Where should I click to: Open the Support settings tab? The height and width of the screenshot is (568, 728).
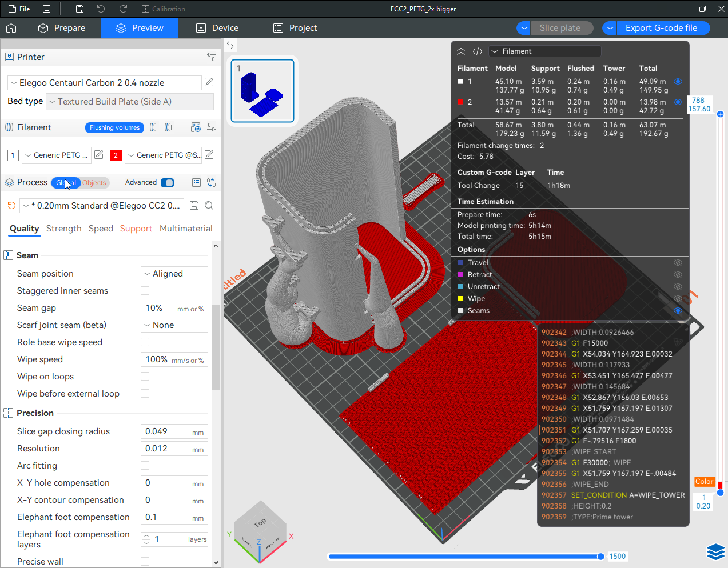[x=136, y=229]
